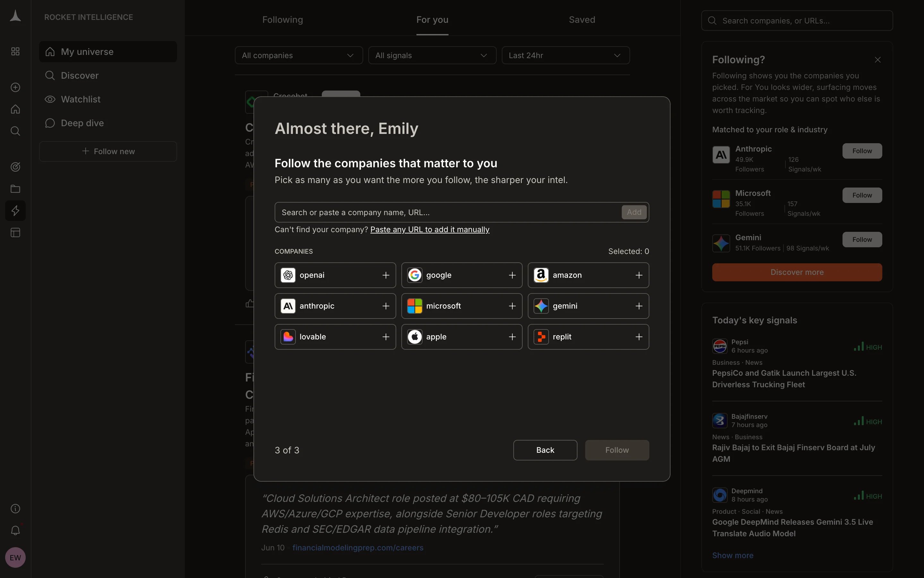Open My universe in the sidebar
The image size is (924, 578).
(108, 52)
